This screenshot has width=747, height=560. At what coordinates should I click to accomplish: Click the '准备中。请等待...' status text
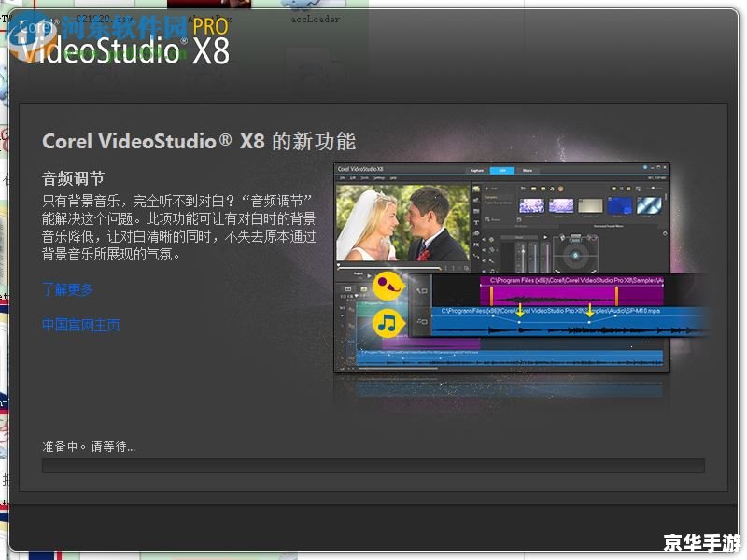89,446
